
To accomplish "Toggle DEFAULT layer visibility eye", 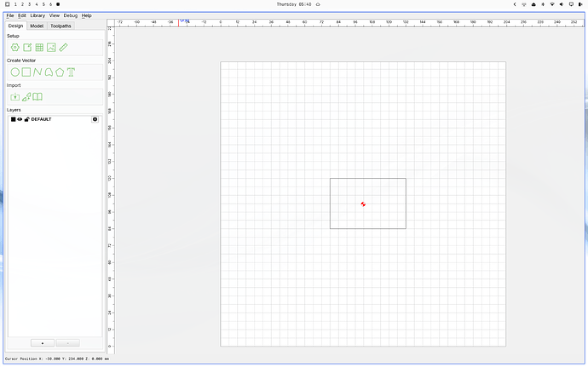I will click(20, 119).
